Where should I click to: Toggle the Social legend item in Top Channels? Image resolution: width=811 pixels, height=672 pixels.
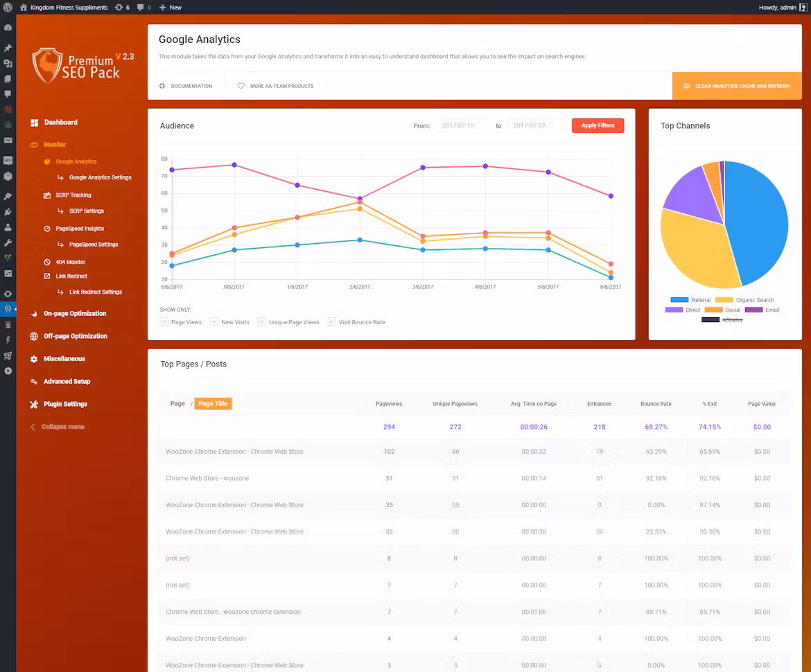(x=722, y=310)
